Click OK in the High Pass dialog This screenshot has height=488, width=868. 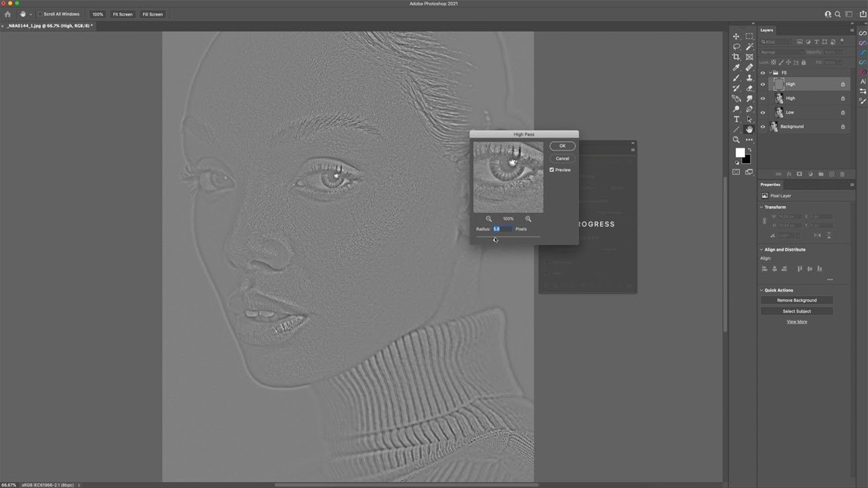click(x=562, y=146)
